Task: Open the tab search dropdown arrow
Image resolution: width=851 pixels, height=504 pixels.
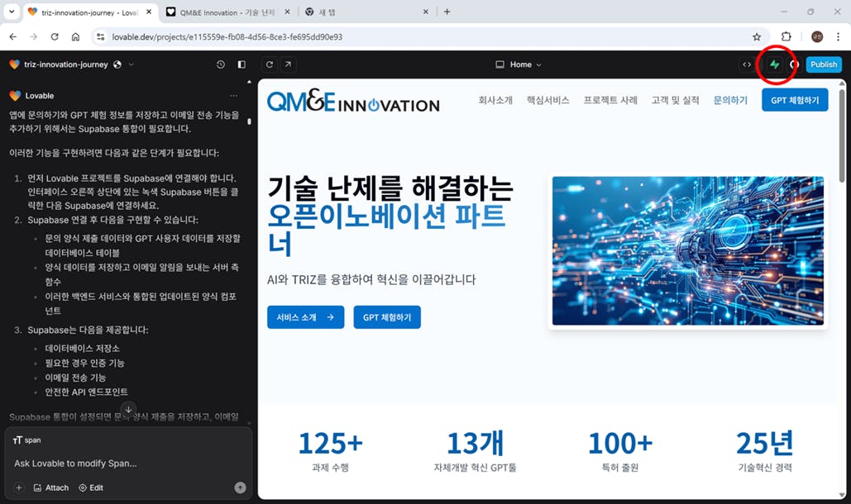Action: coord(12,12)
